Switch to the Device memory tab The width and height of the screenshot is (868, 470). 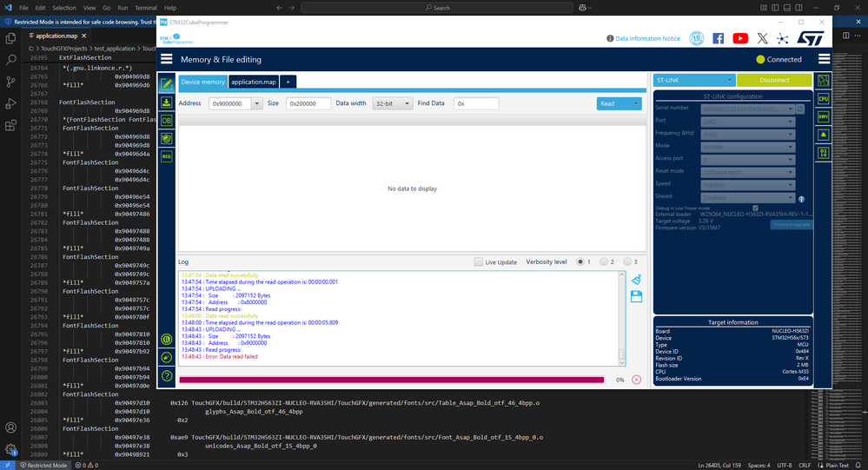pyautogui.click(x=202, y=82)
